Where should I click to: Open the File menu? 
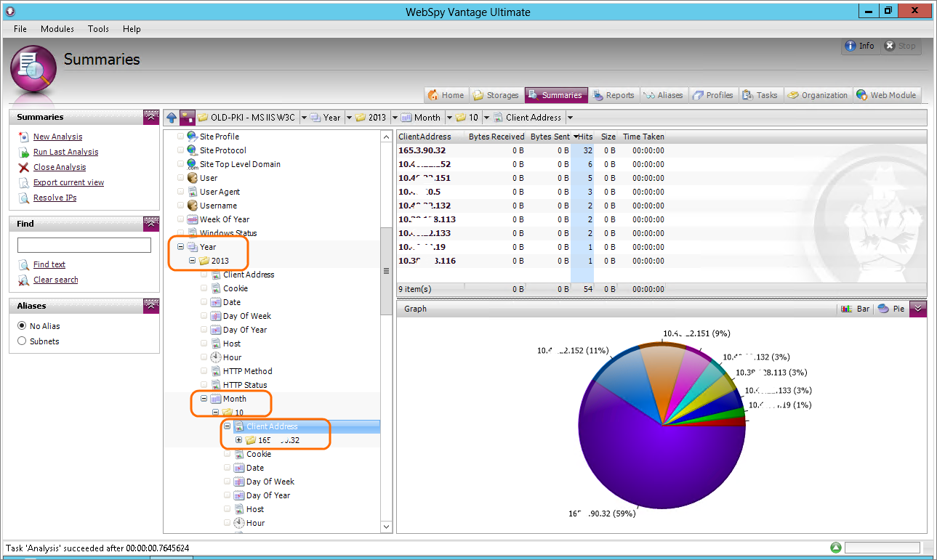point(20,29)
